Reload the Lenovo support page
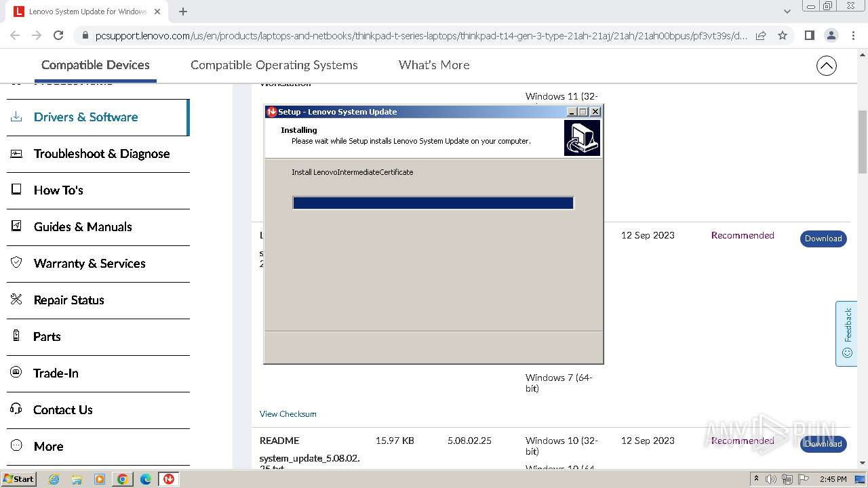The width and height of the screenshot is (868, 488). tap(58, 35)
